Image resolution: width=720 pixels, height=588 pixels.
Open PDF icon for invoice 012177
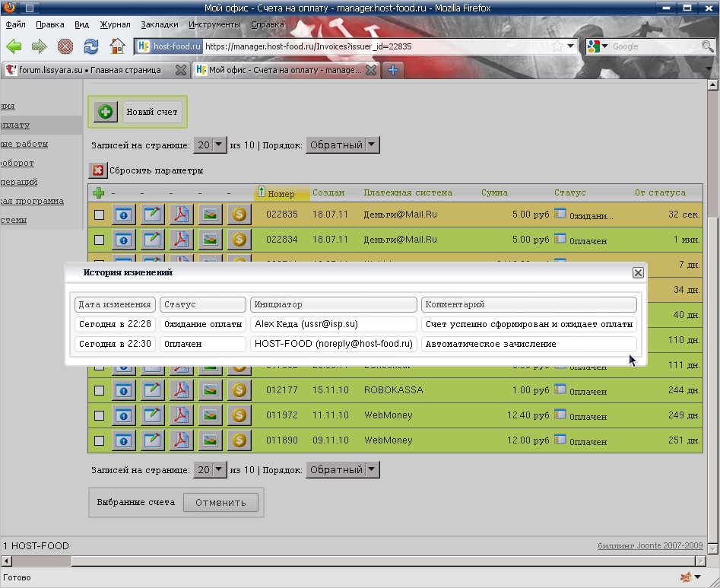pos(182,390)
